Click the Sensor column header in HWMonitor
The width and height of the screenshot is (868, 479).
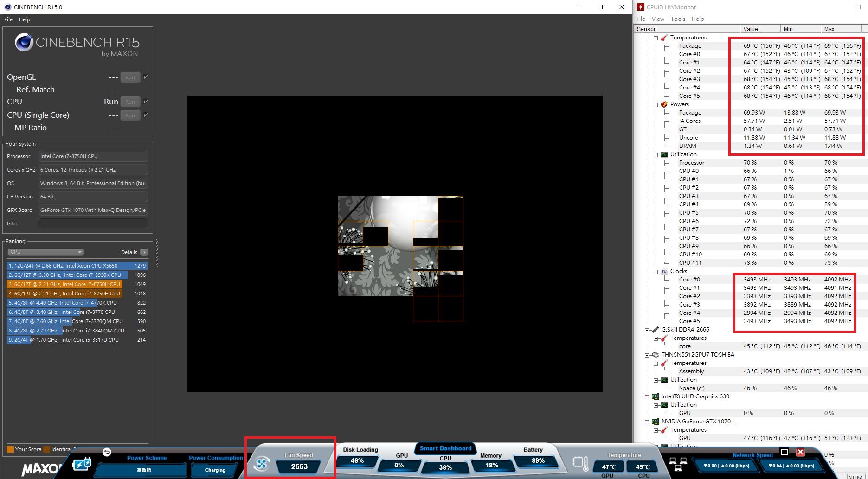click(x=687, y=29)
